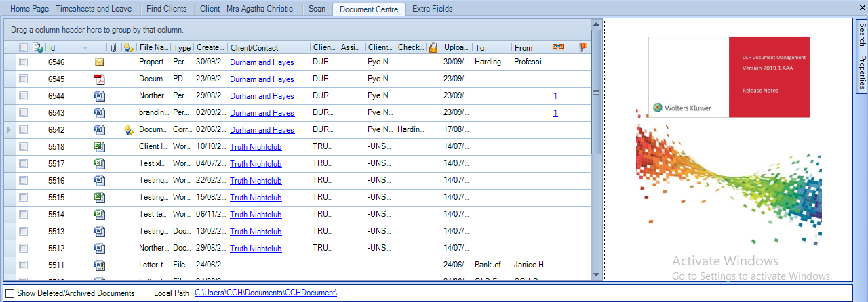This screenshot has width=868, height=302.
Task: Click the Word icon for document 6544
Action: pos(99,95)
